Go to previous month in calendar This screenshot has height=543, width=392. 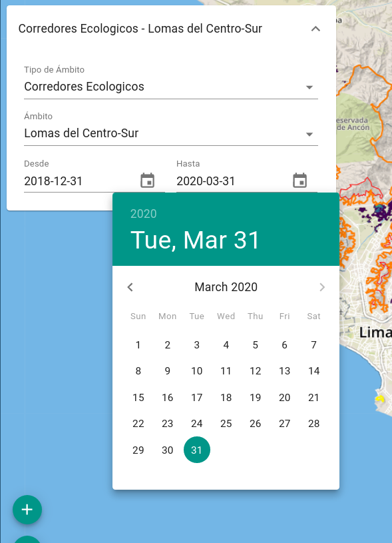pos(130,287)
